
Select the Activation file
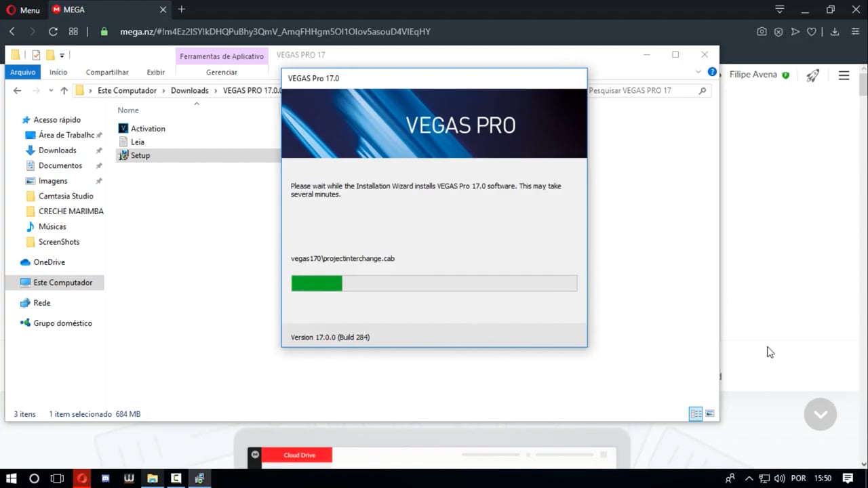(x=141, y=129)
